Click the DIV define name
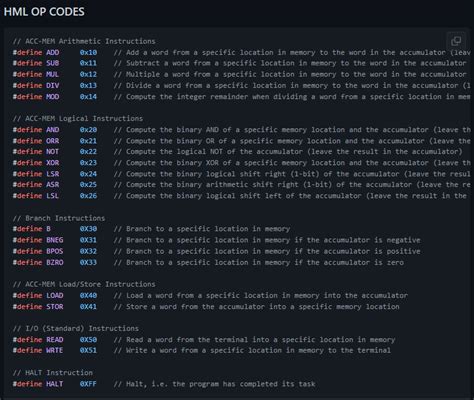This screenshot has height=400, width=474. tap(53, 86)
